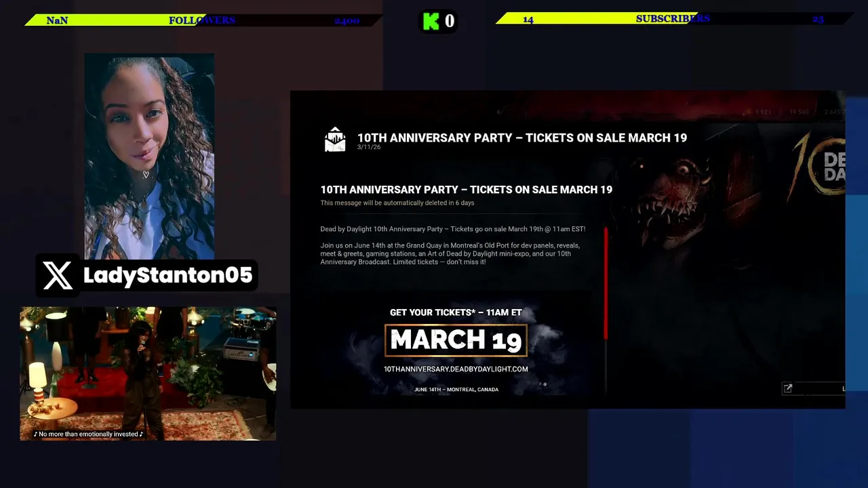
Task: Open the MARCH 19 ticket banner
Action: click(x=456, y=340)
